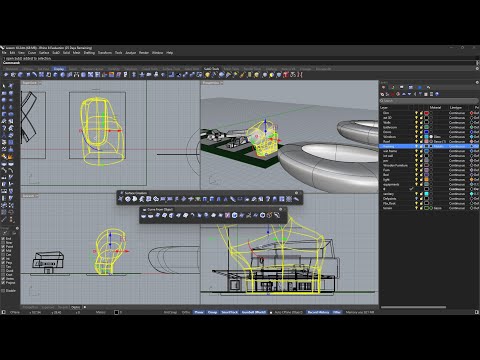Switch to the Standard toolbar tab

click(12, 69)
